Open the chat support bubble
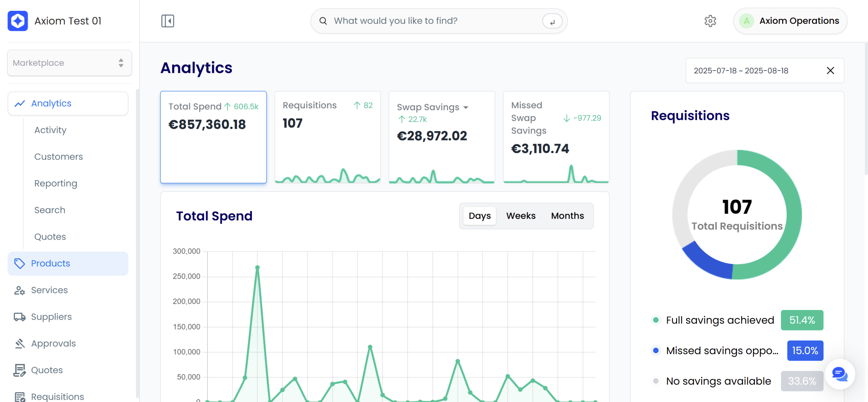The width and height of the screenshot is (868, 402). point(840,374)
